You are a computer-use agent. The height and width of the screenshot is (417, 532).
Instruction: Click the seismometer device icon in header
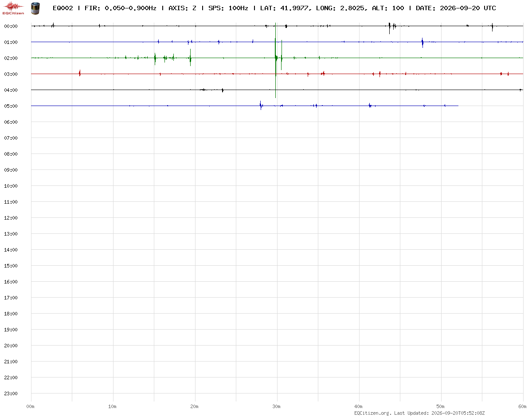pos(35,8)
